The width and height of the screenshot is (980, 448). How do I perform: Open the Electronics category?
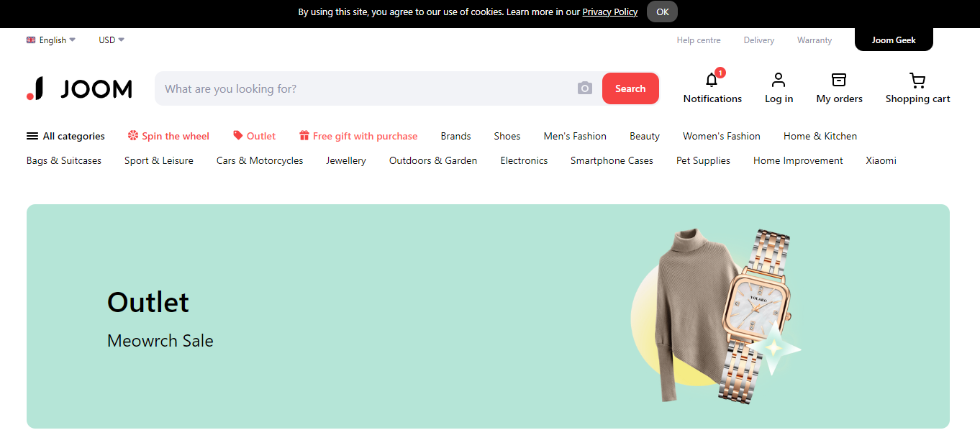click(524, 160)
